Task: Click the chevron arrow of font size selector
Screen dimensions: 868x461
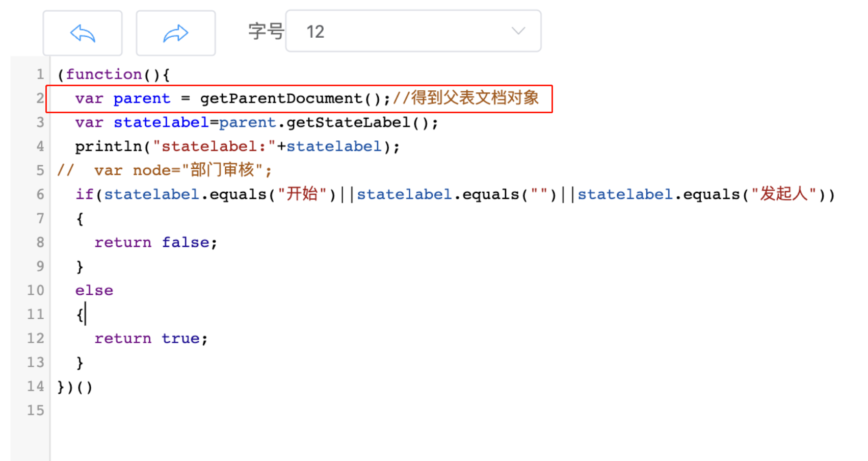Action: 518,31
